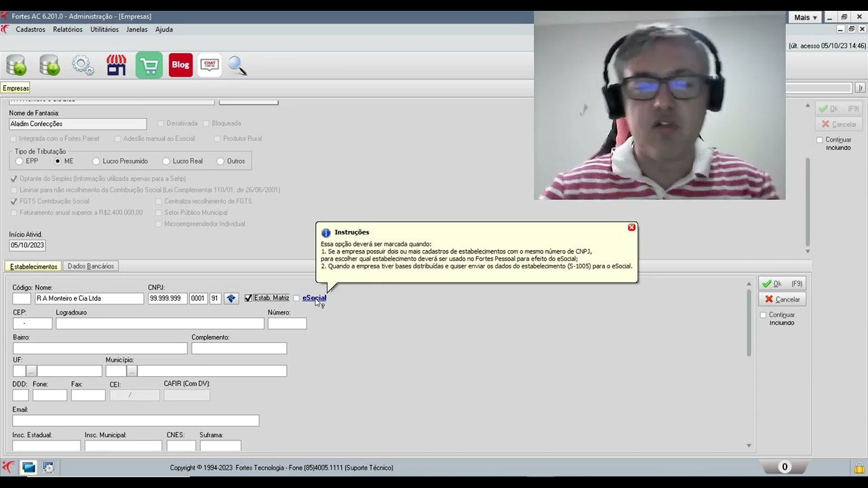Click the Bairro input field
Viewport: 868px width, 488px height.
tap(100, 348)
